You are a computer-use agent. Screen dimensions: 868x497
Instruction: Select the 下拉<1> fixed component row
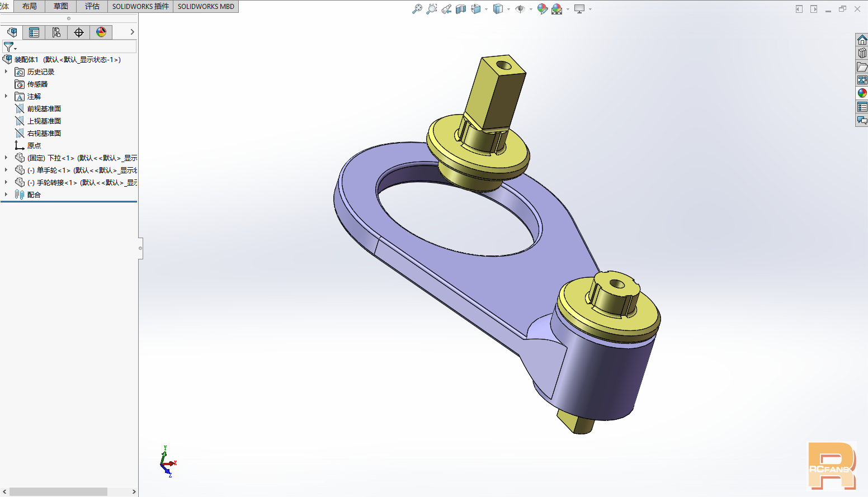[76, 158]
